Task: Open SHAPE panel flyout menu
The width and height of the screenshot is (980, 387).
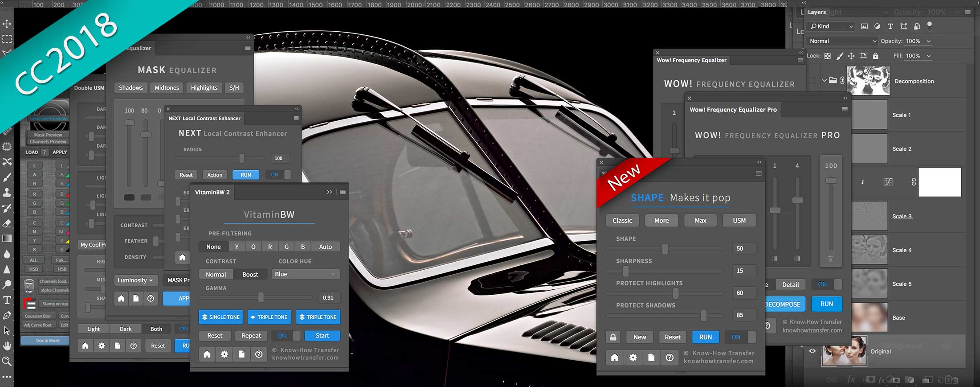Action: coord(759,174)
